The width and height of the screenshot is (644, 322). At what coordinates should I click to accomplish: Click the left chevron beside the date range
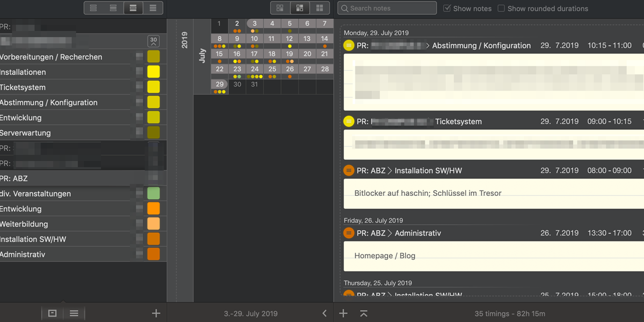(324, 313)
